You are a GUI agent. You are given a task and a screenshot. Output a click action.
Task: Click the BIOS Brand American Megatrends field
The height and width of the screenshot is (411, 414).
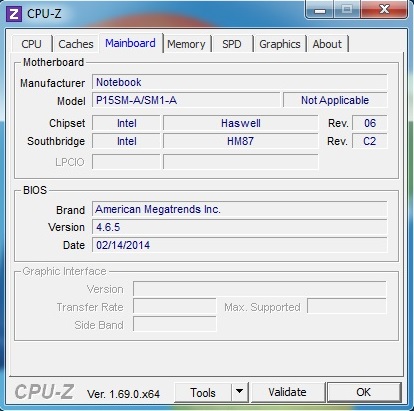click(x=240, y=209)
